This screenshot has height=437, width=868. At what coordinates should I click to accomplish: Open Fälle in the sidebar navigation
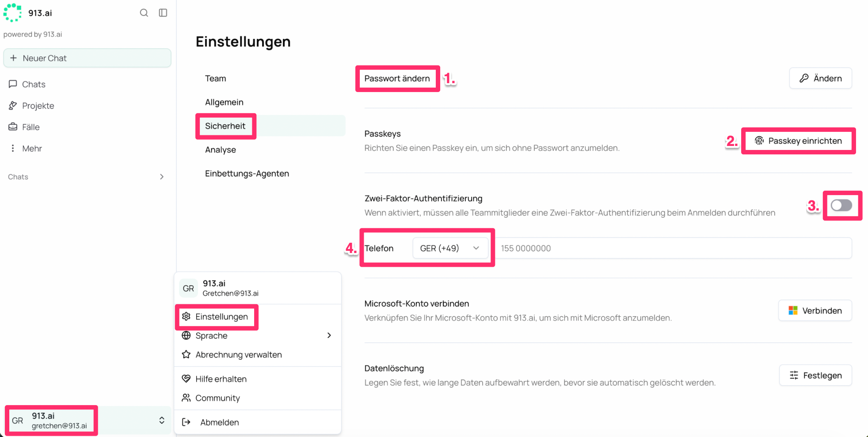click(x=88, y=127)
